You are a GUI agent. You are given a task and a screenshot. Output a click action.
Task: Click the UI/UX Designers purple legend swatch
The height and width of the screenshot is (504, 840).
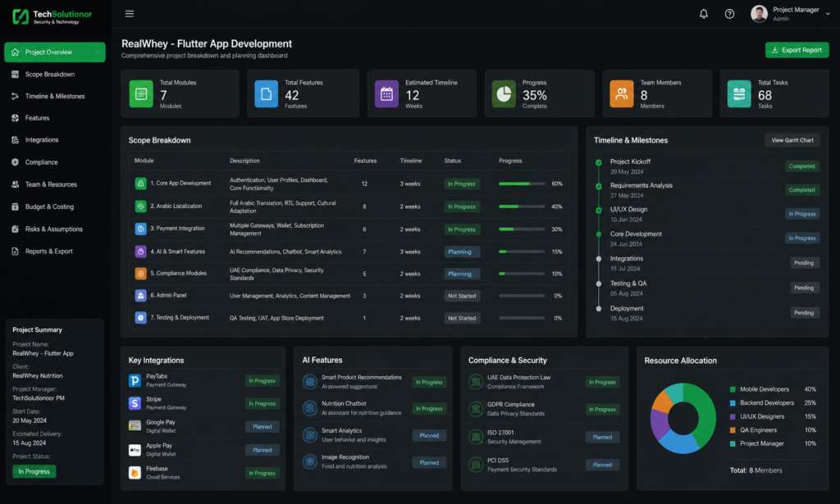(x=733, y=416)
